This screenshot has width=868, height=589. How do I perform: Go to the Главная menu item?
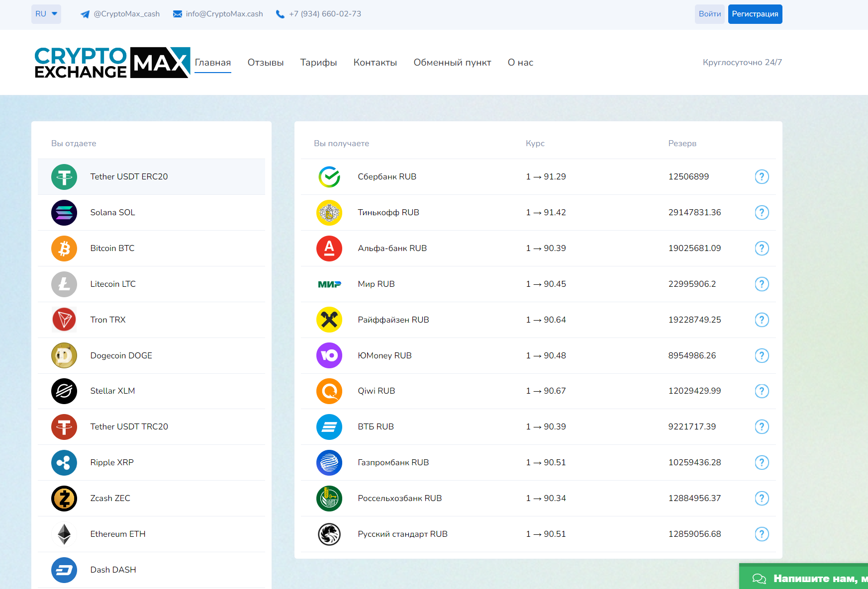point(213,63)
